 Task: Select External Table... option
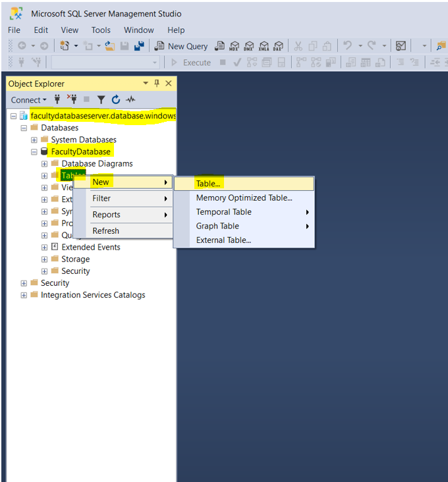(244, 240)
